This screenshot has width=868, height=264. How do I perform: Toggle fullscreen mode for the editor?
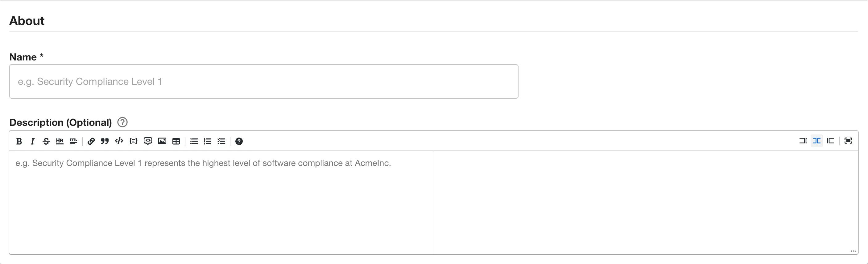click(848, 141)
